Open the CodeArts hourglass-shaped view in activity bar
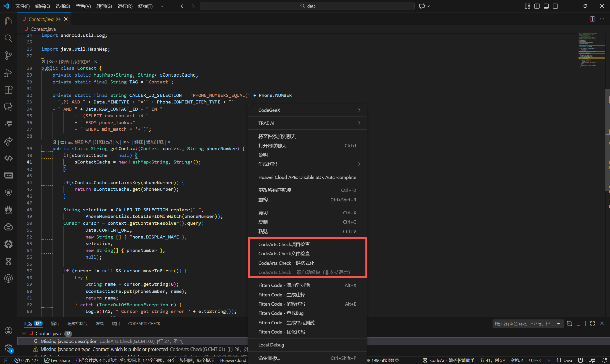 point(8,261)
